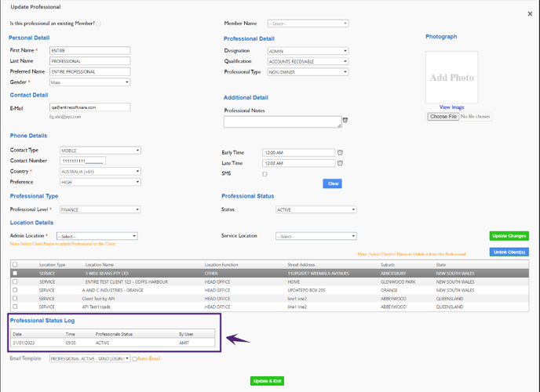The image size is (540, 392).
Task: Open the Country AUSTRALIA dropdown
Action: [x=100, y=171]
